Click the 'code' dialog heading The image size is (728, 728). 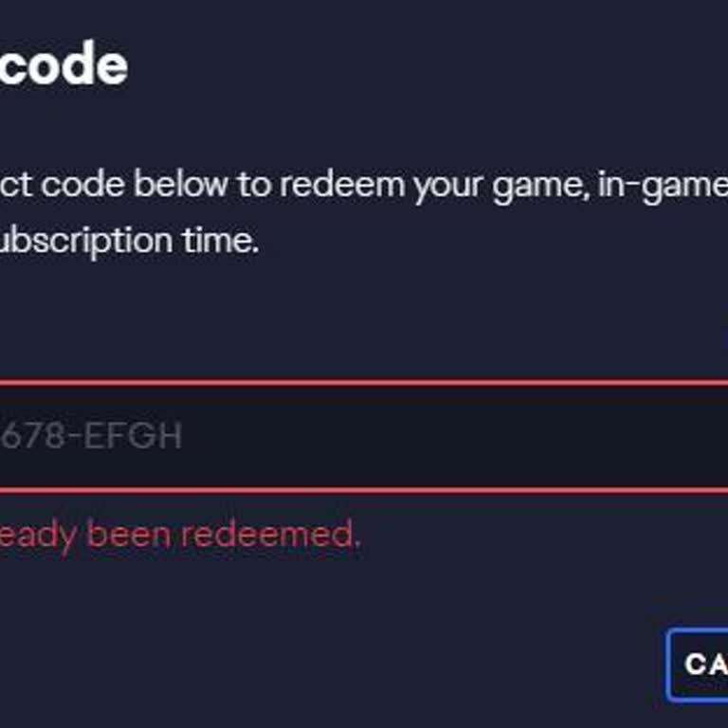63,66
